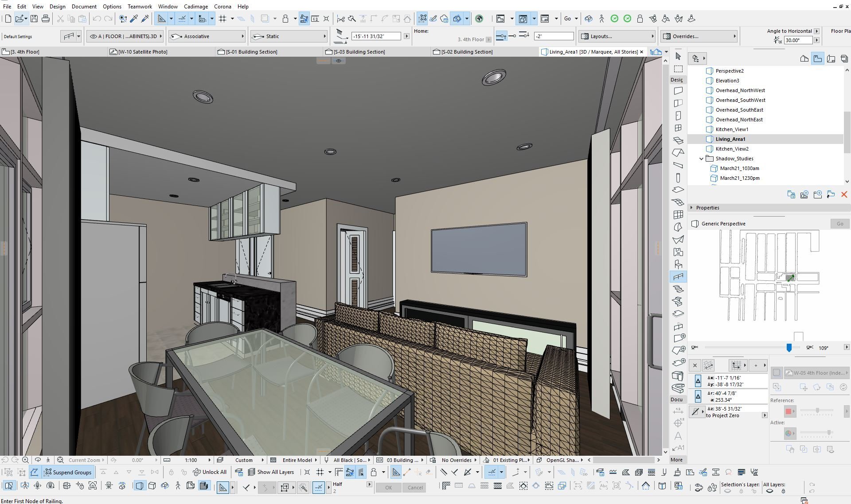Screen dimensions: 851x504
Task: Open the Overrides dropdown
Action: point(699,36)
